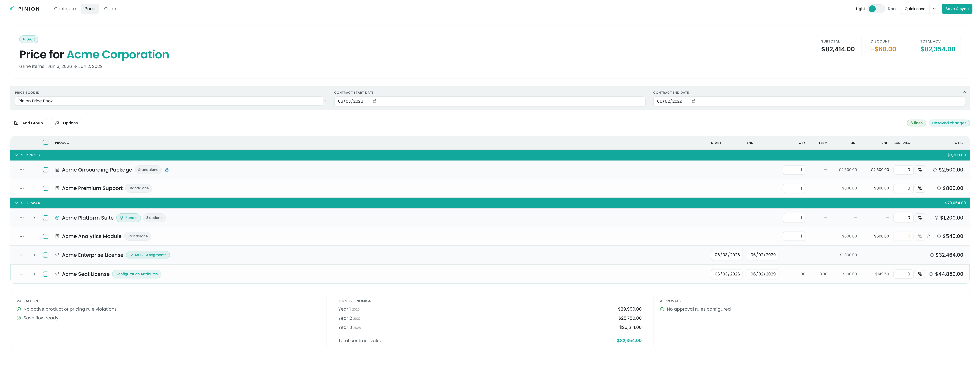Click the recurring icon of Acme Enterprise License
This screenshot has width=980, height=378.
pyautogui.click(x=57, y=255)
